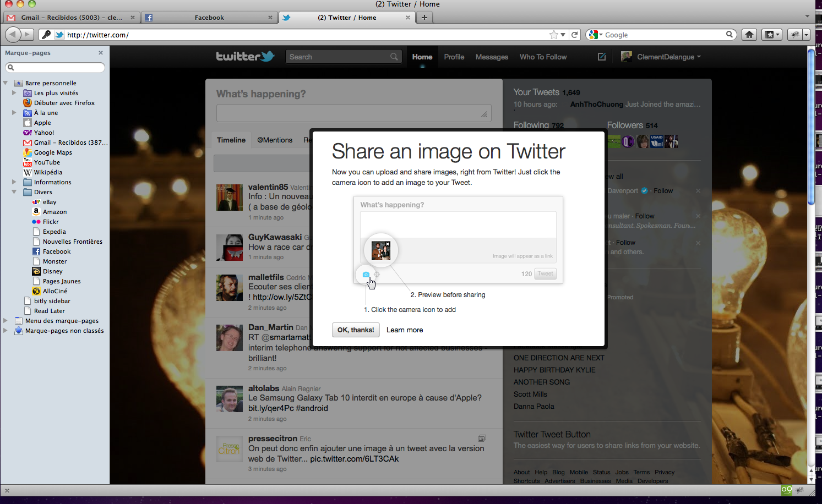Expand Marque-pages non classés
Image resolution: width=822 pixels, height=504 pixels.
(6, 331)
